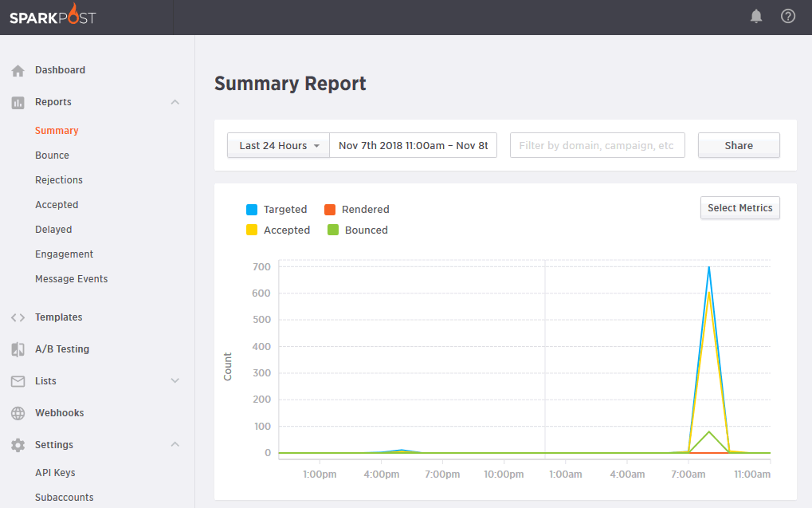
Task: Click the date range field
Action: (x=414, y=146)
